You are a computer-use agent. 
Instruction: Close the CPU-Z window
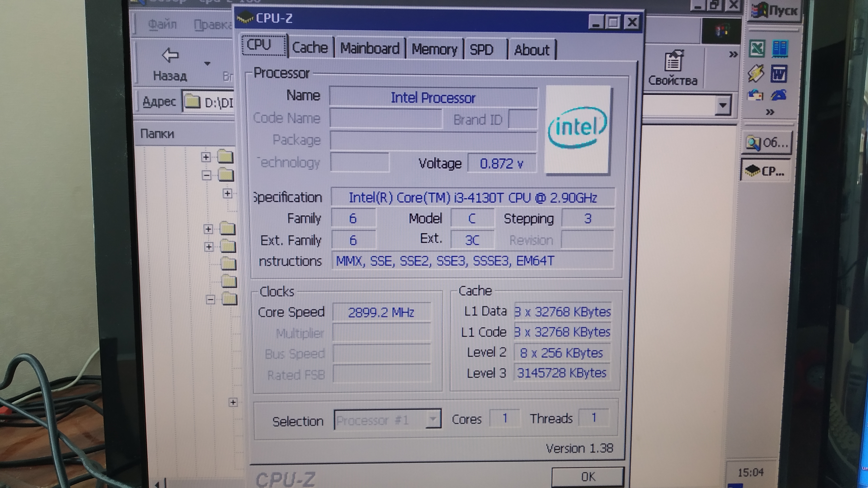pyautogui.click(x=632, y=23)
